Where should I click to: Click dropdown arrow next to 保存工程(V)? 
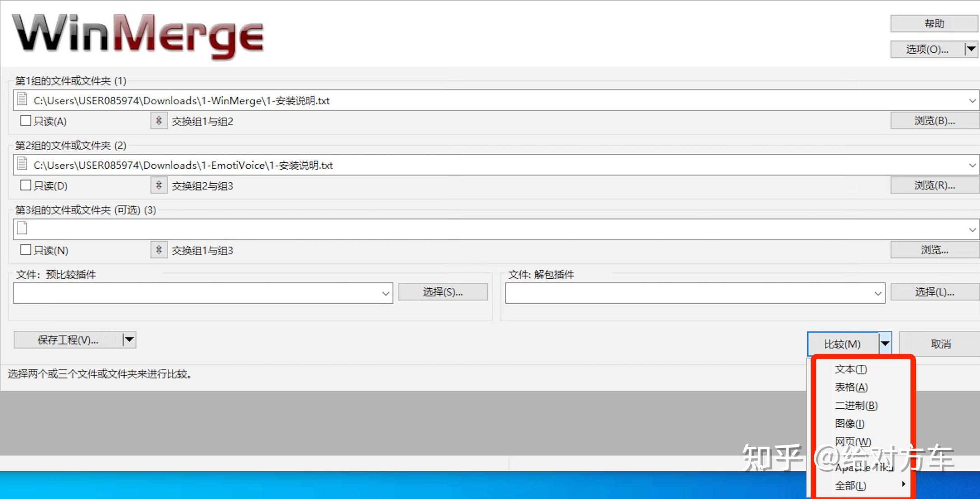coord(129,339)
